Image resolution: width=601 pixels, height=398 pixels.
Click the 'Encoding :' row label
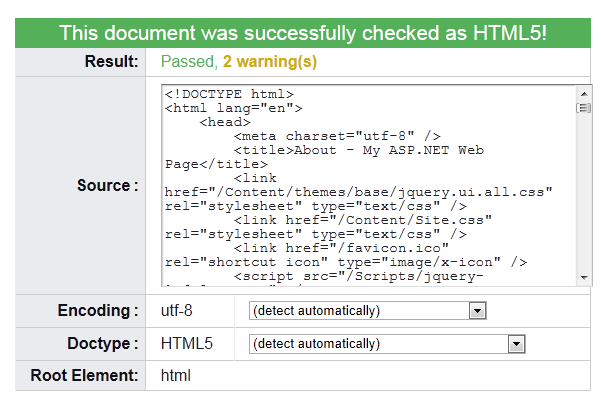[98, 311]
